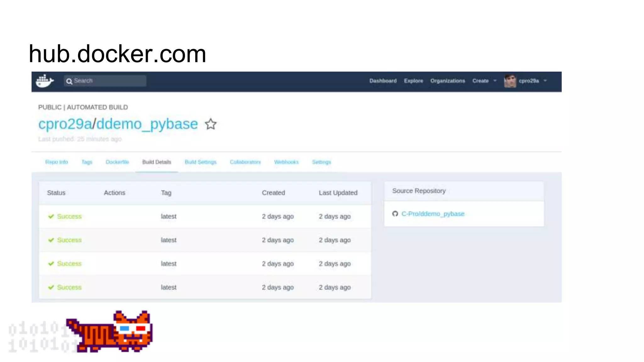Open the Collaborators tab
The height and width of the screenshot is (362, 644).
pyautogui.click(x=245, y=162)
